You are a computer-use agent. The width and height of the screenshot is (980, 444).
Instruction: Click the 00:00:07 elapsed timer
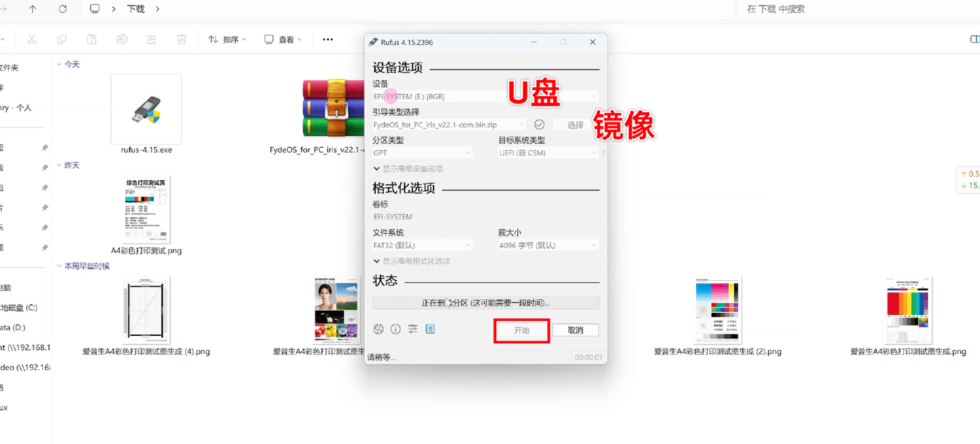(x=589, y=357)
